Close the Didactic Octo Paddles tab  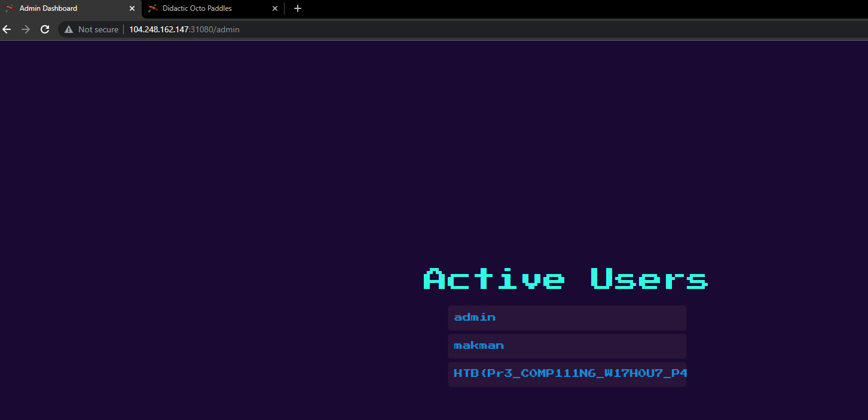[x=275, y=8]
